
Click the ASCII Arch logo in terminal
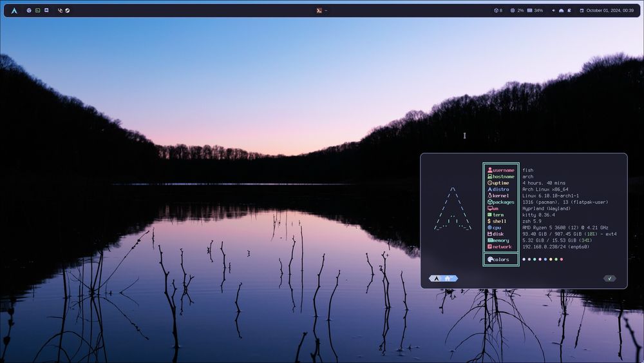point(453,208)
